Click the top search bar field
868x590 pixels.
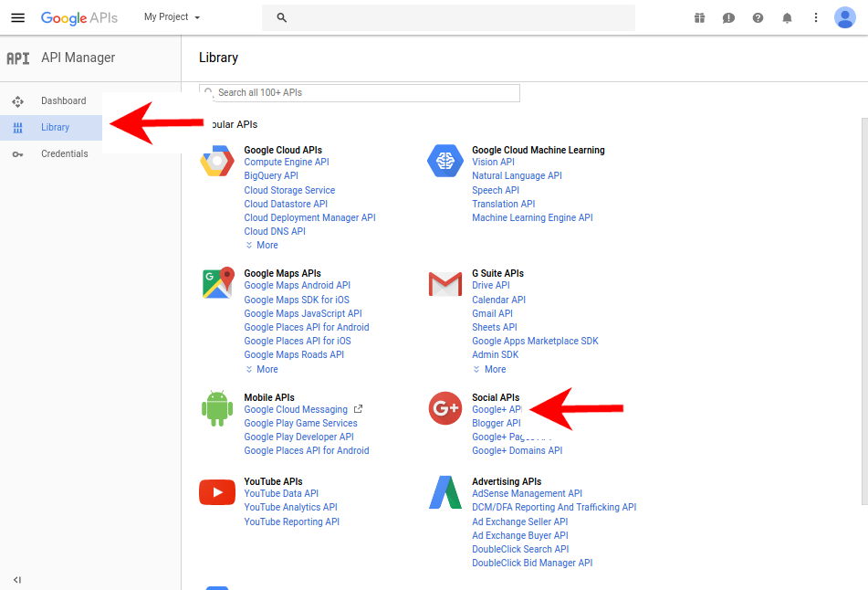tap(448, 17)
